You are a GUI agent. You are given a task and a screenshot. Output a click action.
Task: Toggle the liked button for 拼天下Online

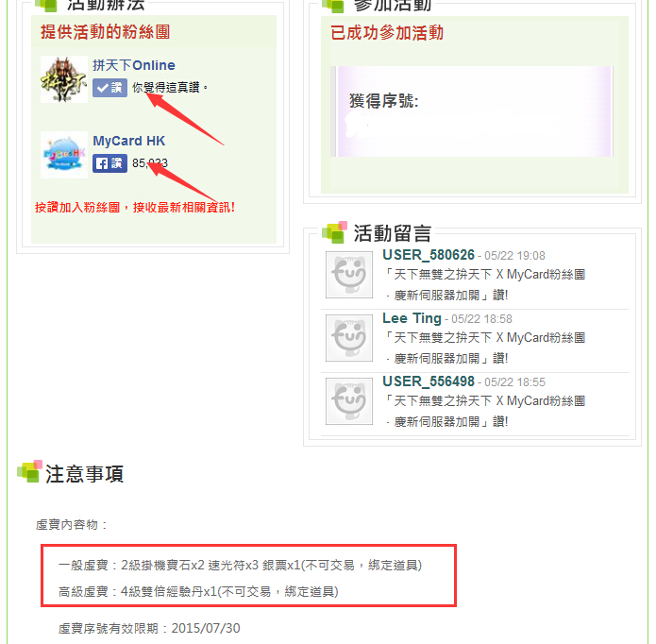pos(109,88)
